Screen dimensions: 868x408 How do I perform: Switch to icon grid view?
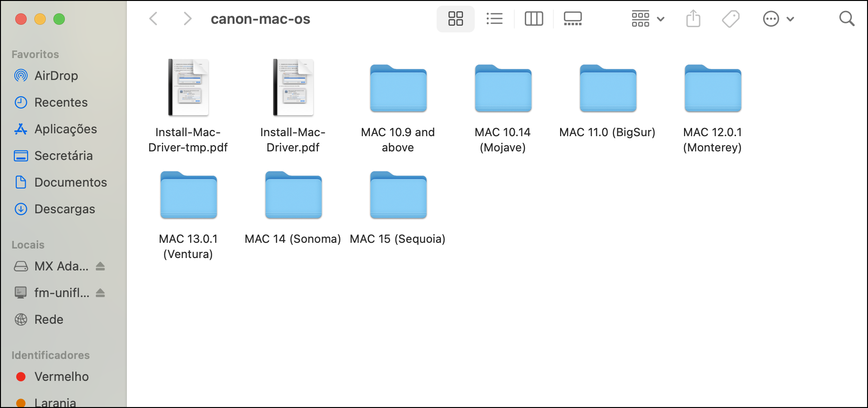[456, 19]
